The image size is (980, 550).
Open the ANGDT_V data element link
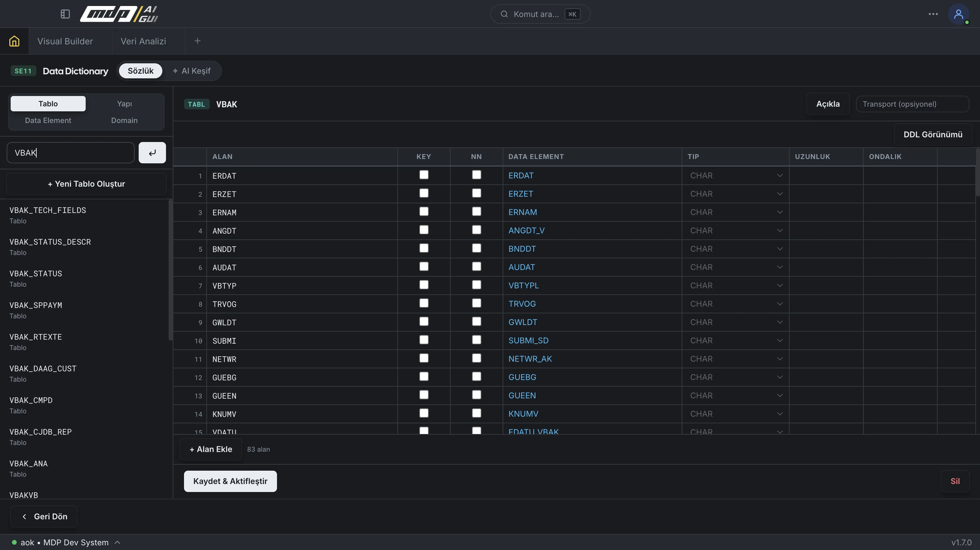coord(527,230)
